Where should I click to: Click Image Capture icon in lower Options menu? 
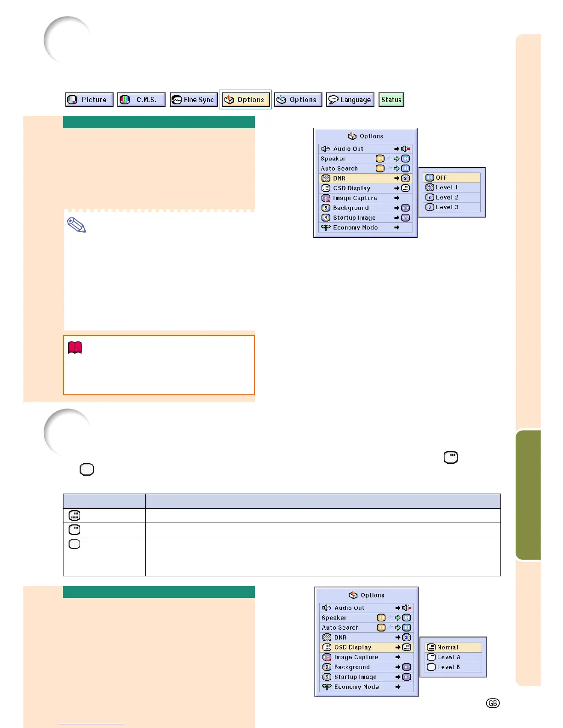pyautogui.click(x=327, y=657)
